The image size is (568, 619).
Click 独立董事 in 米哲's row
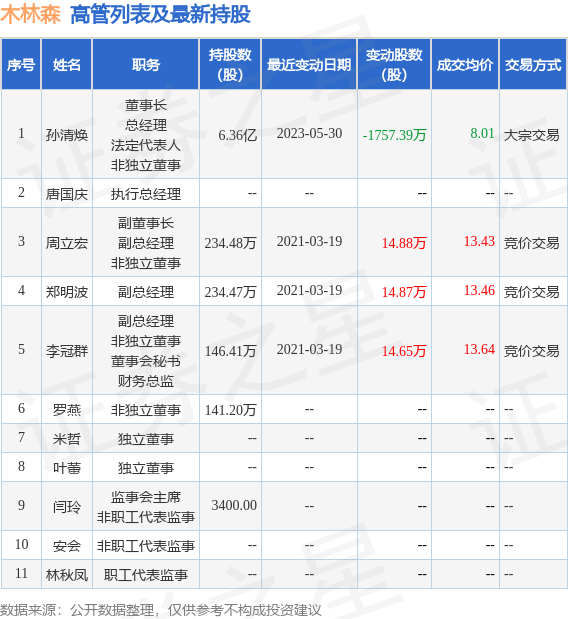pyautogui.click(x=146, y=439)
